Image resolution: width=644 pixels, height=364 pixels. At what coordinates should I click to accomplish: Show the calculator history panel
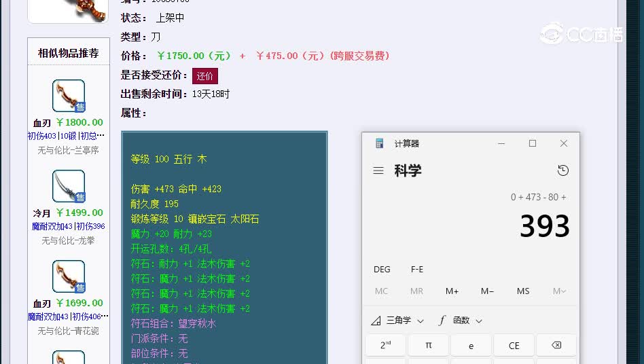click(563, 170)
